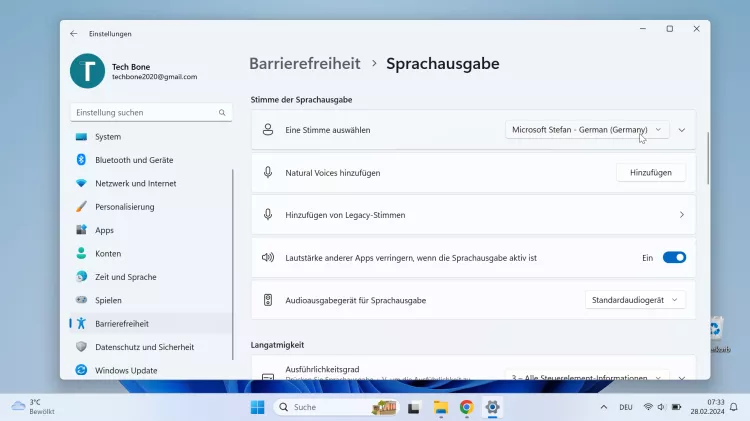Click the sidebar vertical scrollbar

click(233, 264)
